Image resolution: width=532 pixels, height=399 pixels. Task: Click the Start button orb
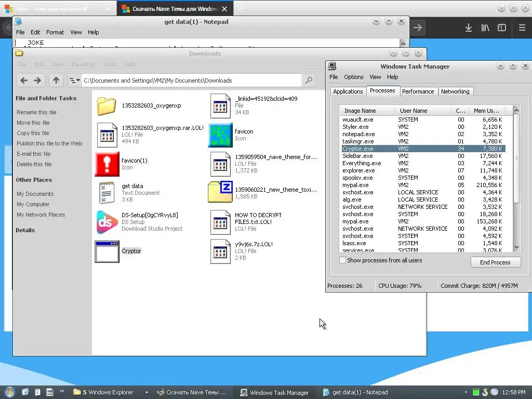tap(9, 392)
